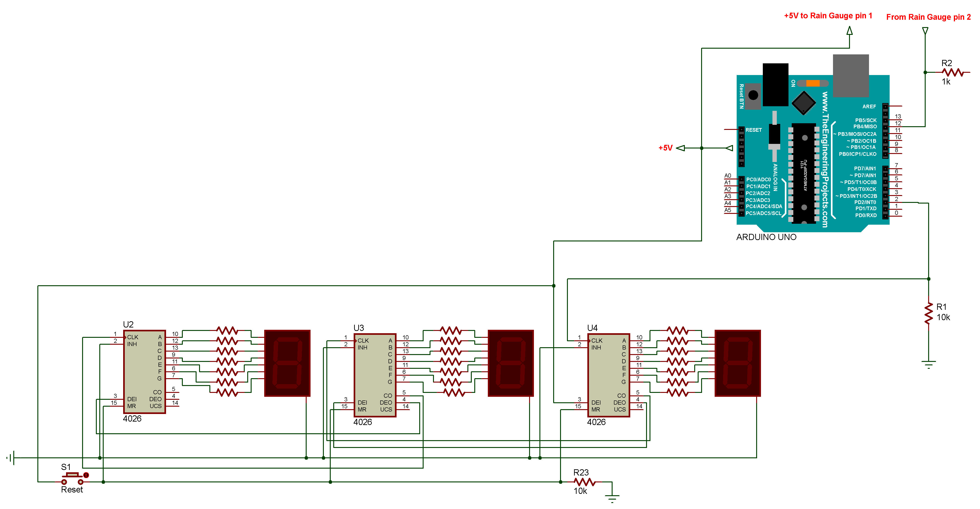980x509 pixels.
Task: Click the '+5V to Rain Gauge pin 1' label
Action: (828, 16)
